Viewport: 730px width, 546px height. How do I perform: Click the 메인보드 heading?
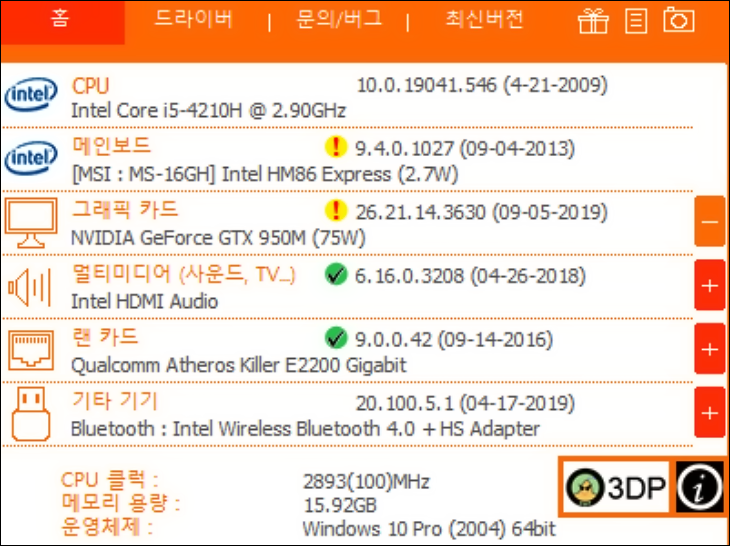[111, 146]
